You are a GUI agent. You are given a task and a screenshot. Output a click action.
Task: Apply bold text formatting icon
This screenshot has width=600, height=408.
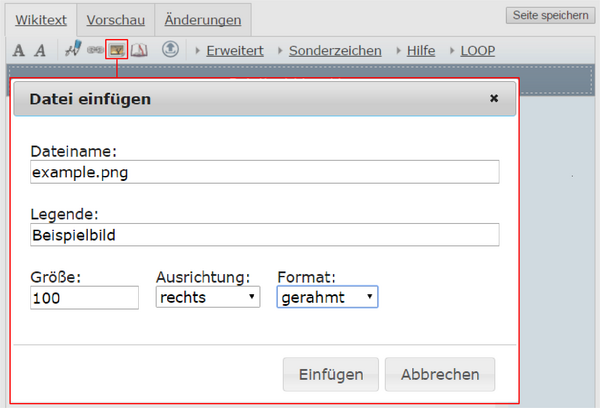point(18,50)
